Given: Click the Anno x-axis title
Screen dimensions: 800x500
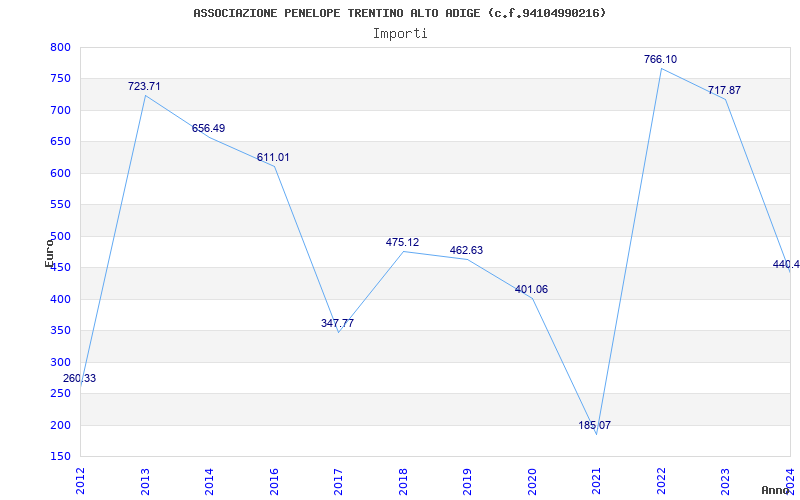Looking at the screenshot, I should (x=775, y=490).
